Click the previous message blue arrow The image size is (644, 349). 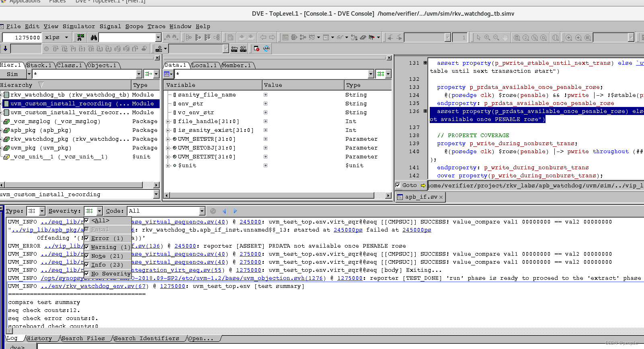(x=224, y=211)
